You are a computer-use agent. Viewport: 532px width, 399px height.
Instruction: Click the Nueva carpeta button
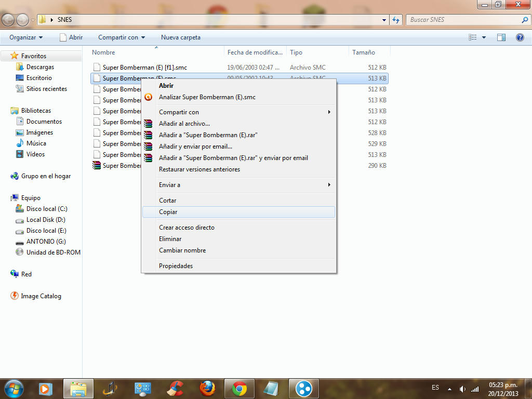180,37
